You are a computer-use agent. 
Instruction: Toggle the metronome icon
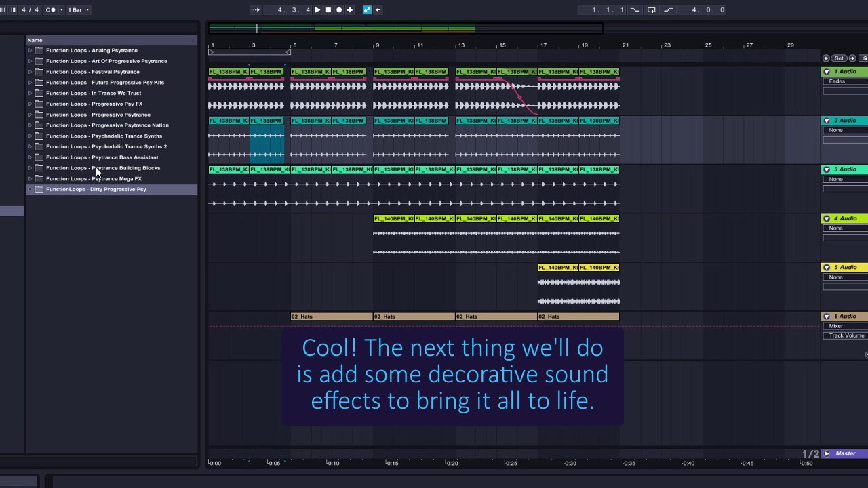click(50, 9)
